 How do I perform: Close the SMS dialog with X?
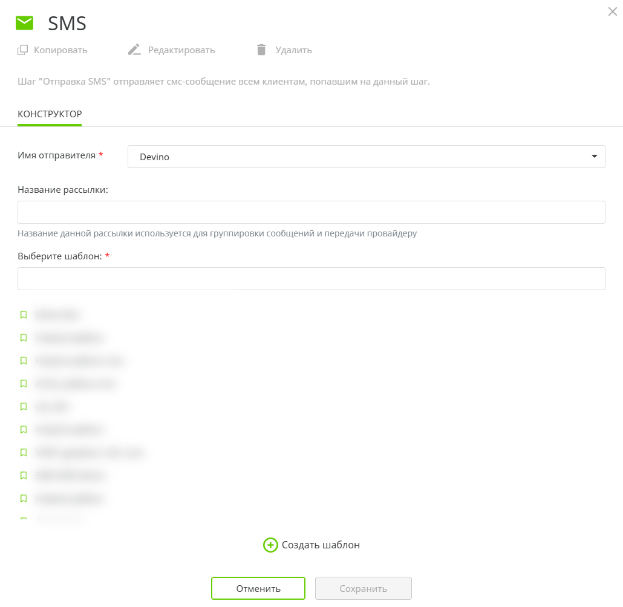pyautogui.click(x=612, y=10)
